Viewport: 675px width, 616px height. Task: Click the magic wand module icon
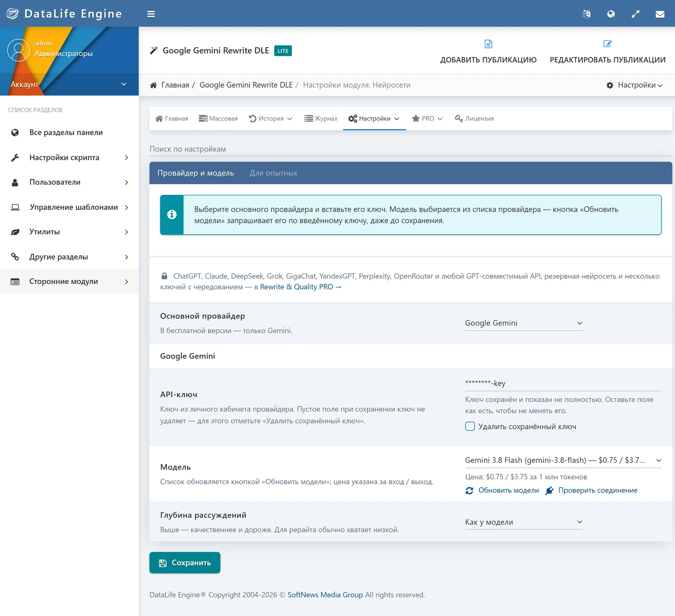pos(154,51)
